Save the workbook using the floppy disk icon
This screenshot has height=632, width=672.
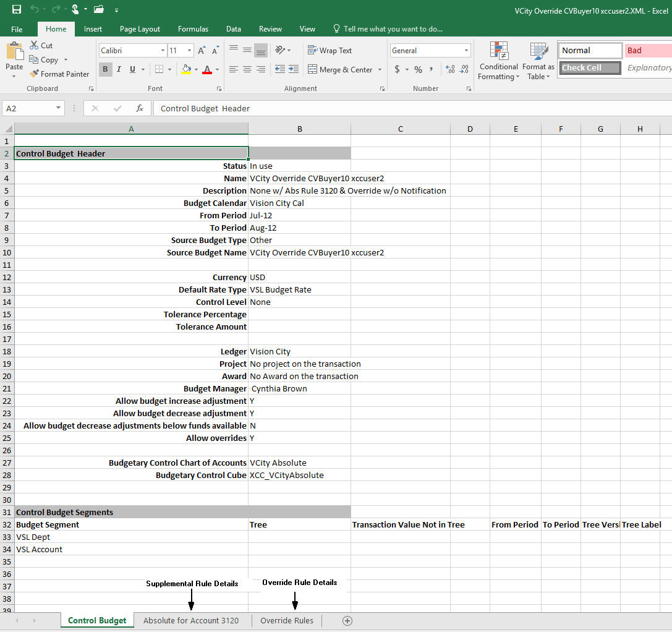click(16, 9)
